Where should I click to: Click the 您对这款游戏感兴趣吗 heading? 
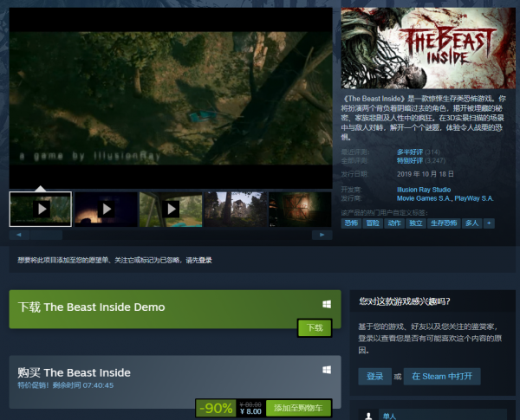405,301
